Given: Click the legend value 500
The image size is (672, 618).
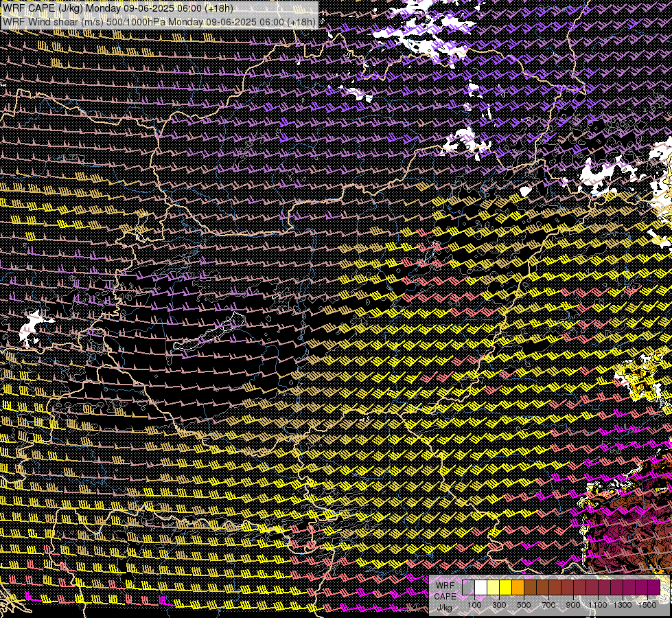Looking at the screenshot, I should (524, 605).
